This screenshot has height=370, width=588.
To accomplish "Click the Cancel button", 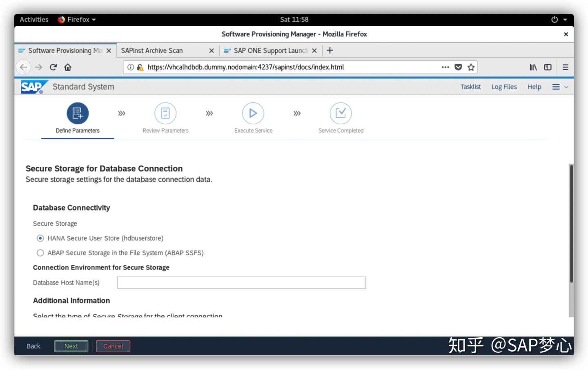I will point(113,346).
